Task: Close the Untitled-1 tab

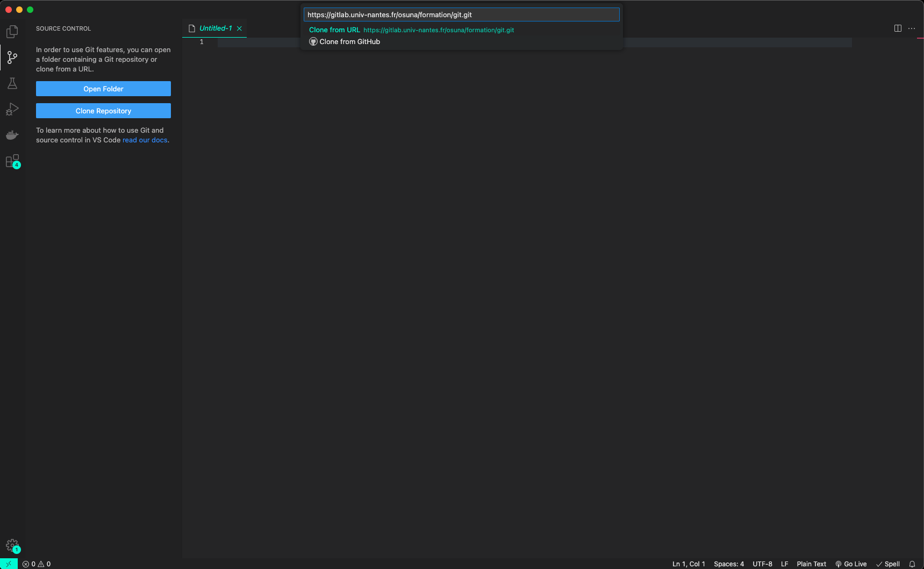Action: point(239,28)
